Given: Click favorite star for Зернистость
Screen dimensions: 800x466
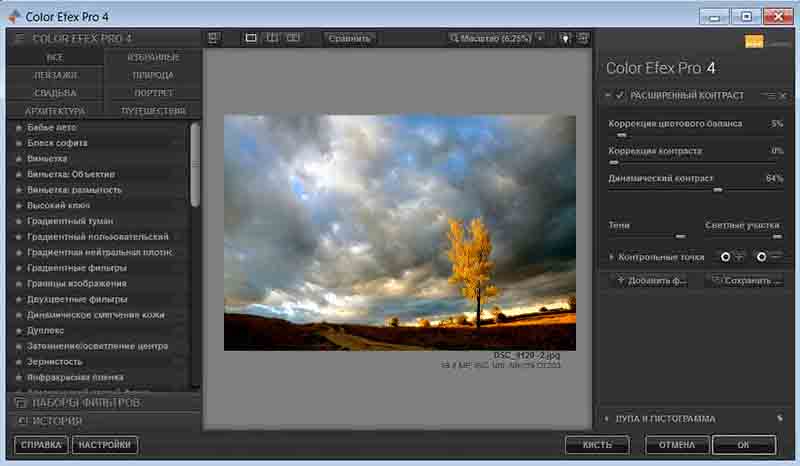Looking at the screenshot, I should [19, 362].
